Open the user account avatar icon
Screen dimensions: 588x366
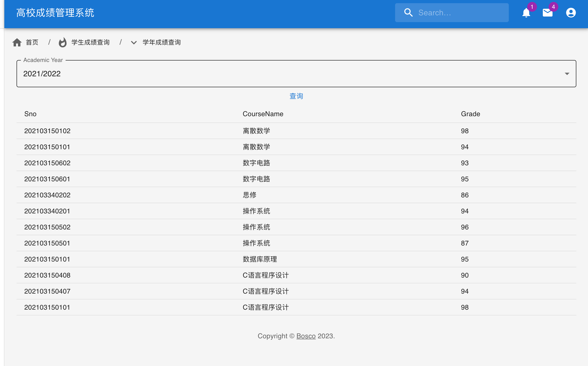click(x=571, y=13)
